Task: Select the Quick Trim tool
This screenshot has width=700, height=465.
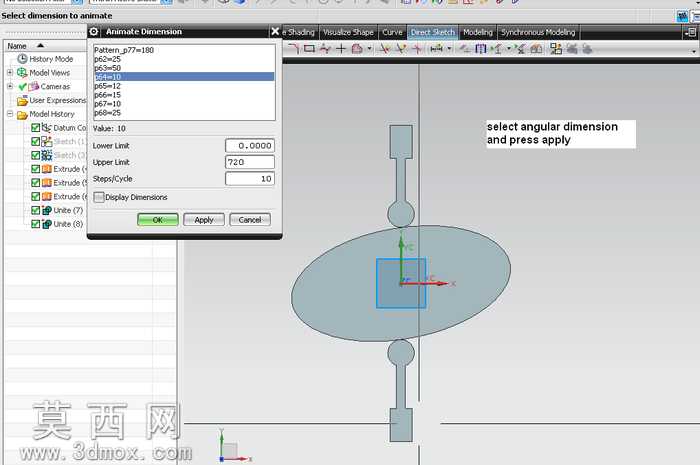Action: pos(385,48)
